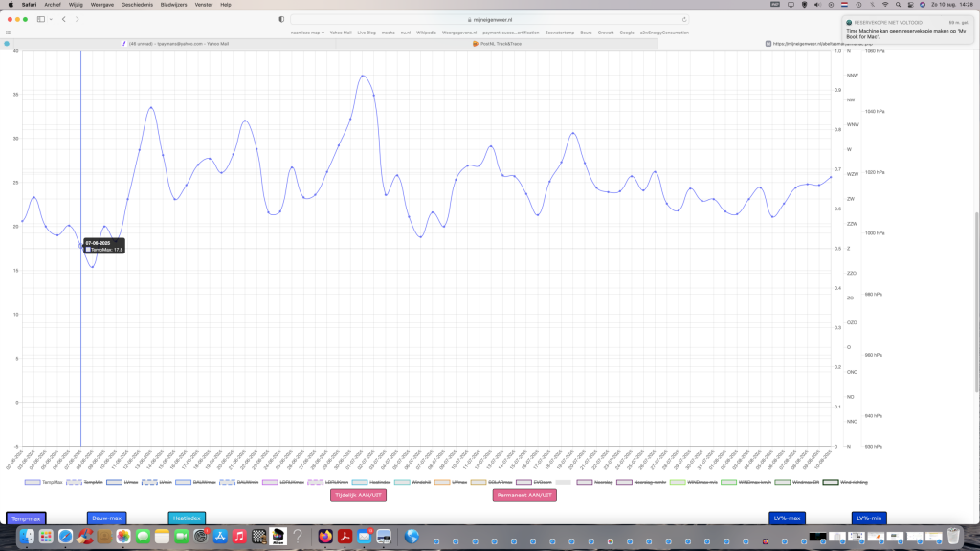Viewport: 980px width, 551px height.
Task: Toggle the Heatindex legend series
Action: pos(371,482)
